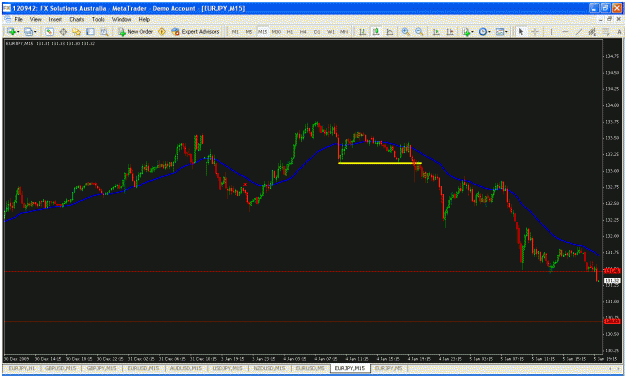
Task: Select the Crosshair tool
Action: point(535,32)
